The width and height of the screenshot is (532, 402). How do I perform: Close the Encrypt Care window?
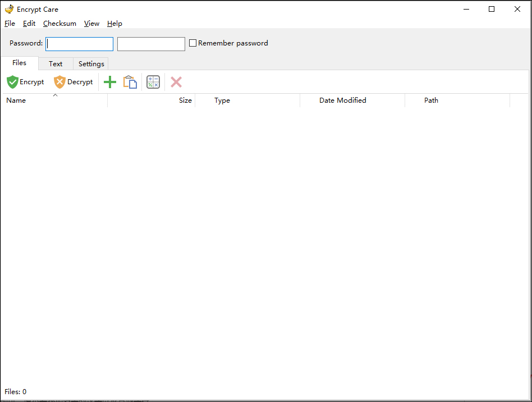[517, 9]
